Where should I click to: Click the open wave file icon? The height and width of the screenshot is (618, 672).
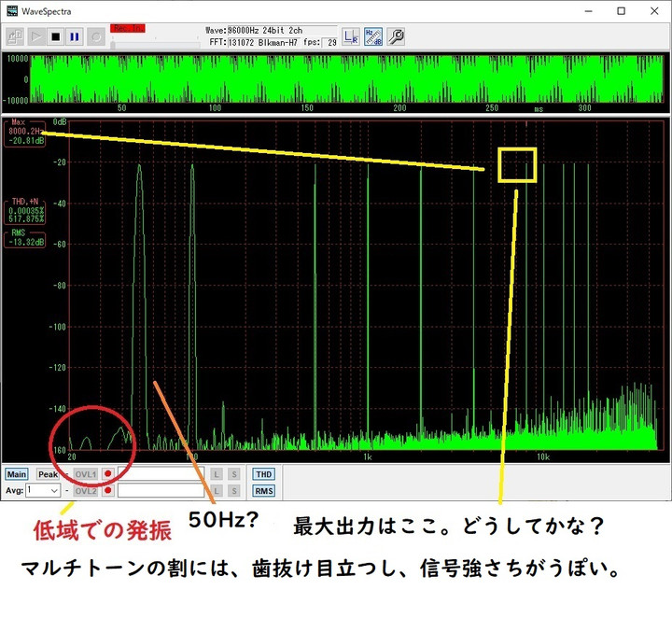click(x=15, y=36)
